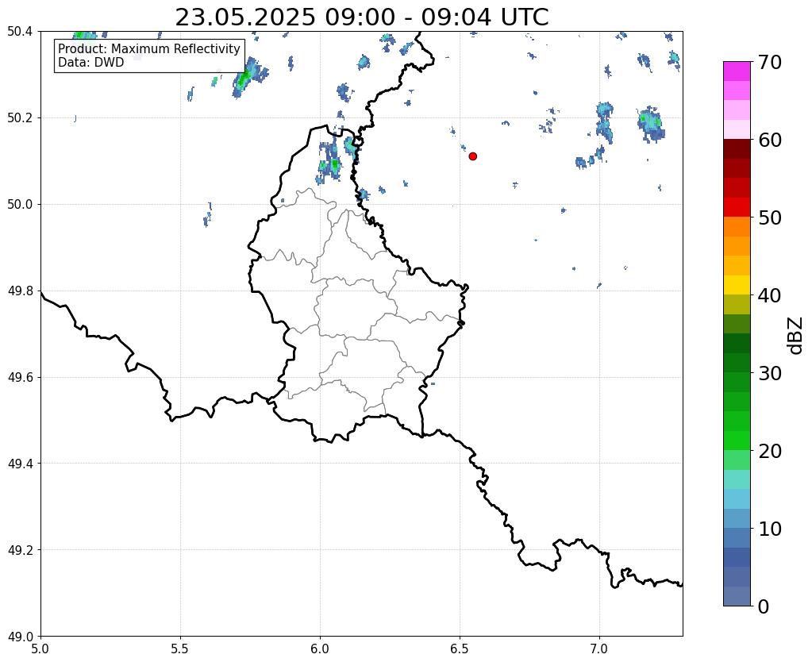The height and width of the screenshot is (662, 812).
Task: Click the dBZ colorbar label
Action: 796,336
